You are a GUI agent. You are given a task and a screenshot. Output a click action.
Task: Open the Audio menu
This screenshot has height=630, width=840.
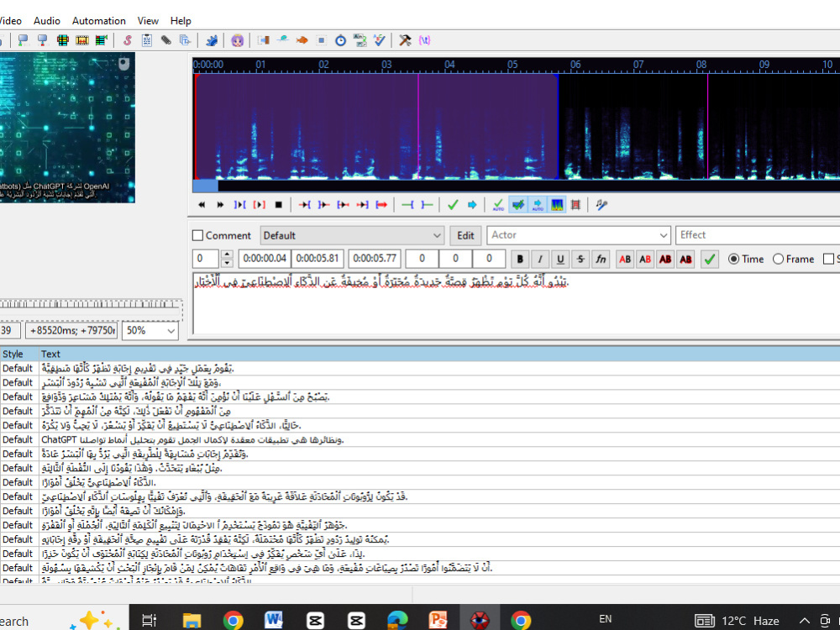click(46, 21)
